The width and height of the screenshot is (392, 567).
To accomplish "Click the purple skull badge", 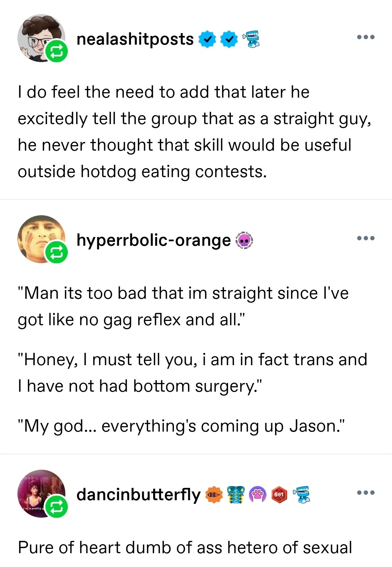I will click(x=244, y=240).
